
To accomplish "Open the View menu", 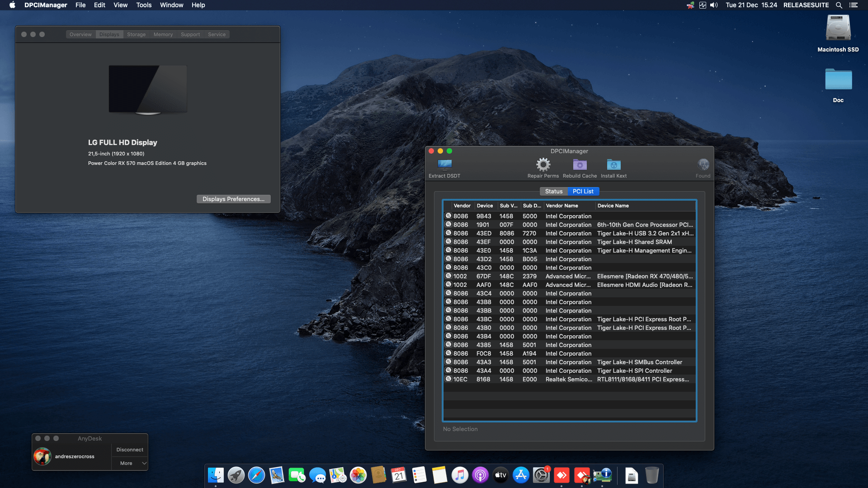I will (120, 5).
